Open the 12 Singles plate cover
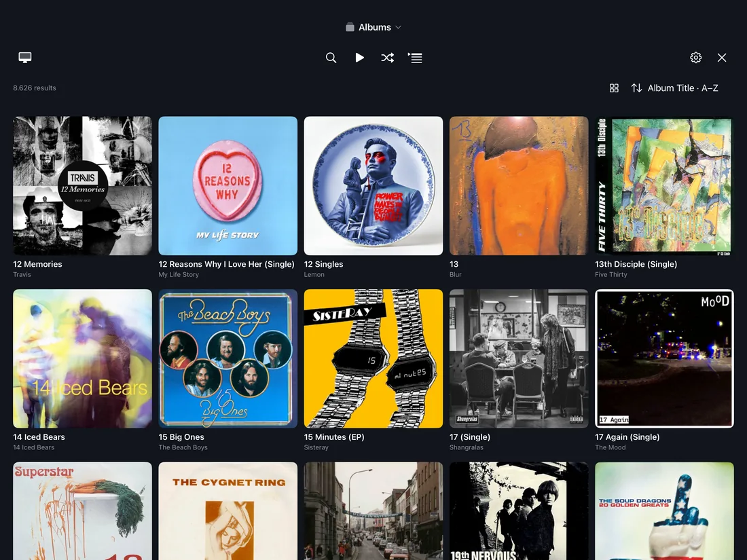This screenshot has height=560, width=747. click(373, 186)
